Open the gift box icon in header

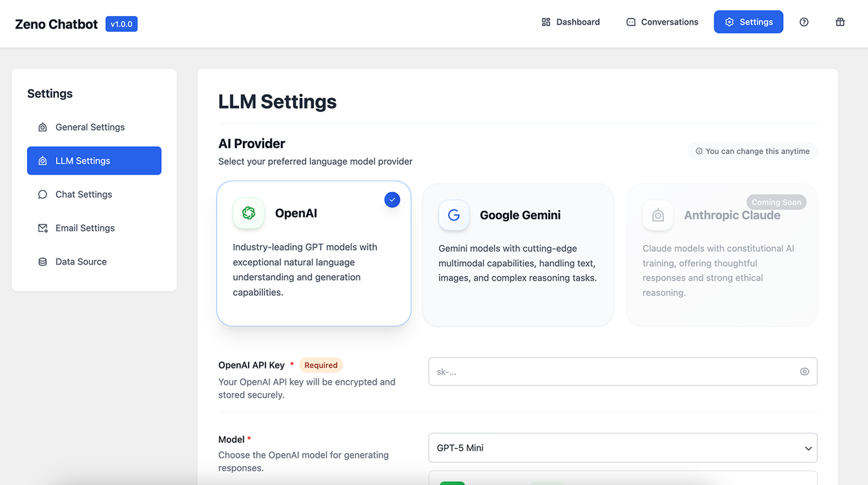click(x=840, y=22)
